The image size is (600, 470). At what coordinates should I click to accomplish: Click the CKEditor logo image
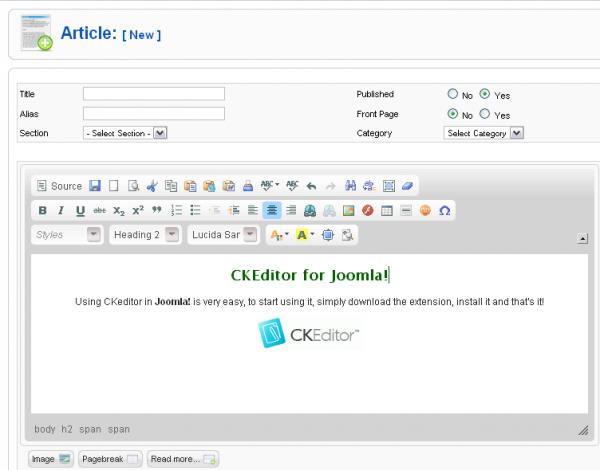[309, 334]
